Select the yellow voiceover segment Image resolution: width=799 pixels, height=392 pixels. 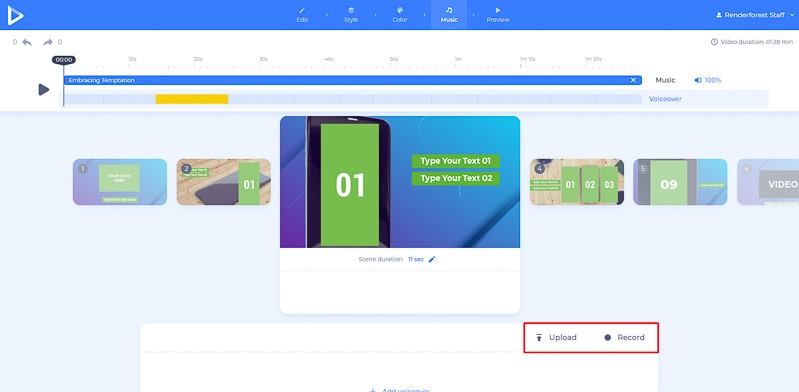pyautogui.click(x=192, y=99)
